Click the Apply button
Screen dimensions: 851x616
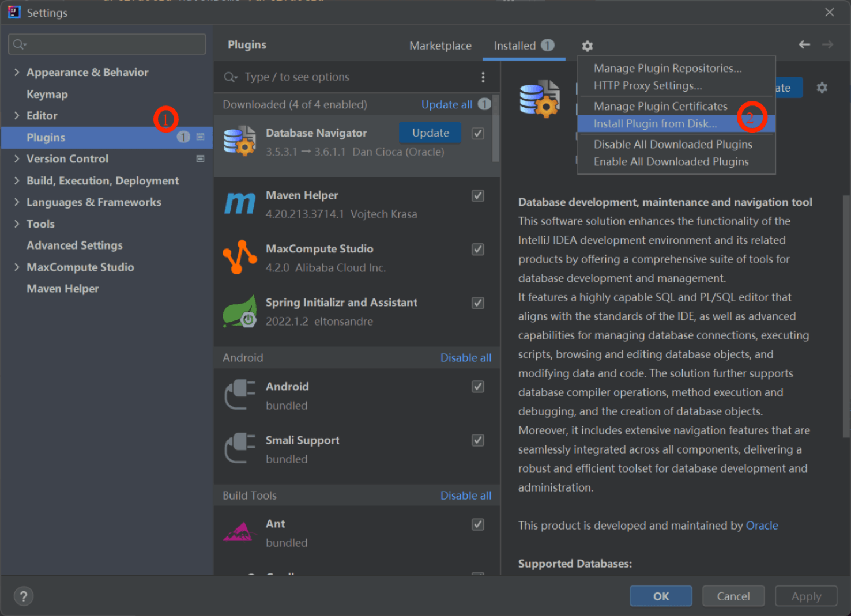tap(806, 596)
